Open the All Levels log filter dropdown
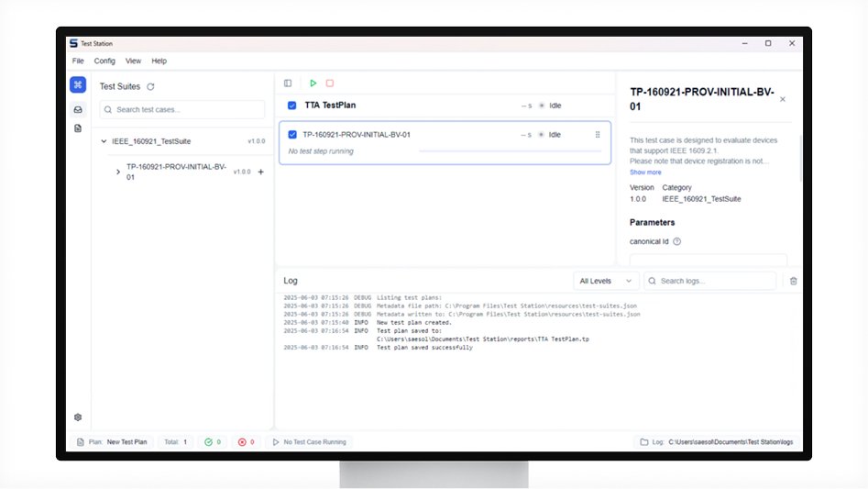 [606, 281]
